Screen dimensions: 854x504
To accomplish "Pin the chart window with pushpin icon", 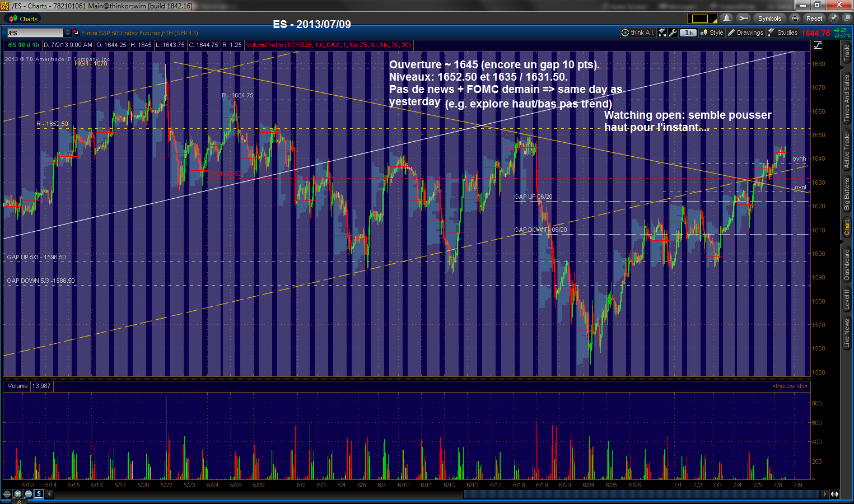I will coord(833,18).
